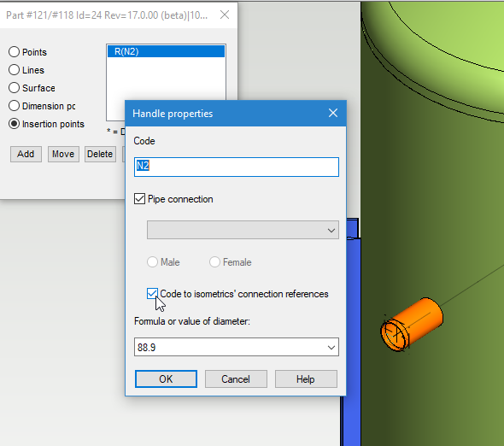Click the Delete button
The width and height of the screenshot is (504, 446).
(x=100, y=154)
